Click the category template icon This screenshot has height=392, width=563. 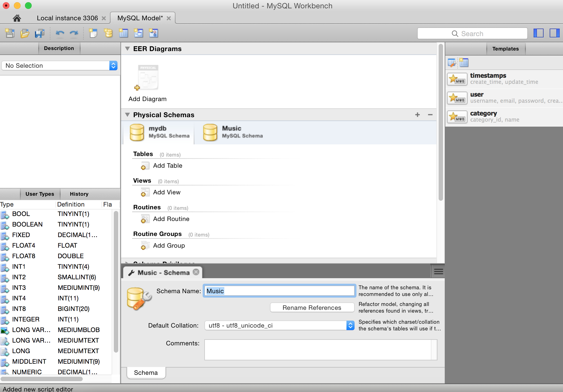456,116
